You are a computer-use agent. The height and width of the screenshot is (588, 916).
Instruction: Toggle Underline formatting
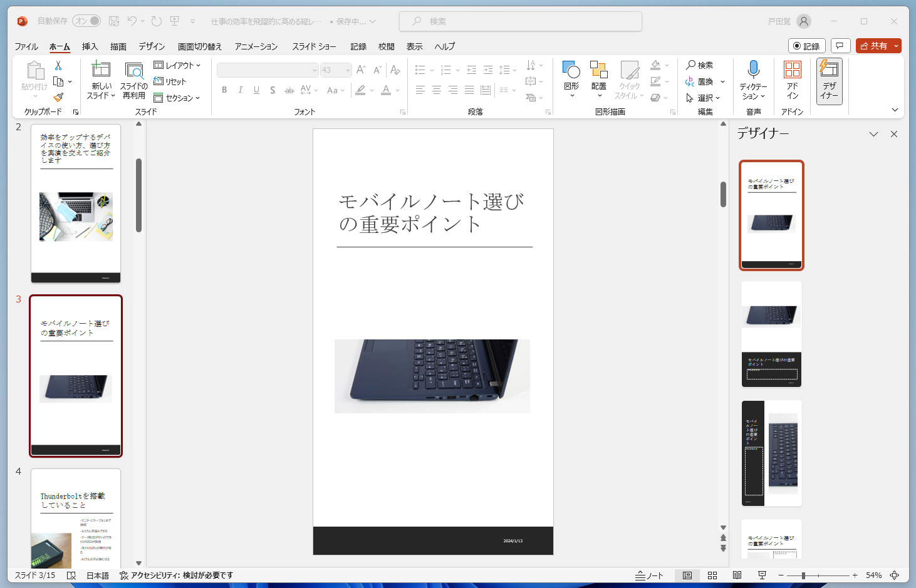point(256,90)
